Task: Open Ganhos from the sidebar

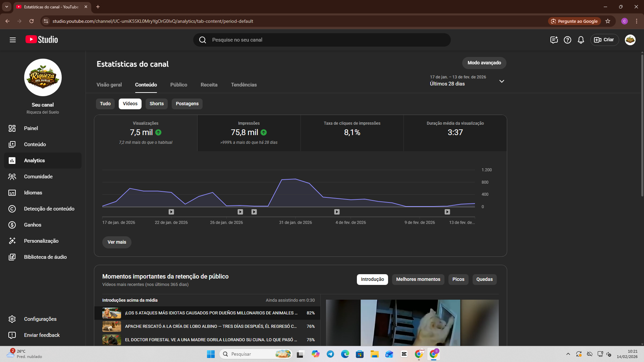Action: point(33,225)
